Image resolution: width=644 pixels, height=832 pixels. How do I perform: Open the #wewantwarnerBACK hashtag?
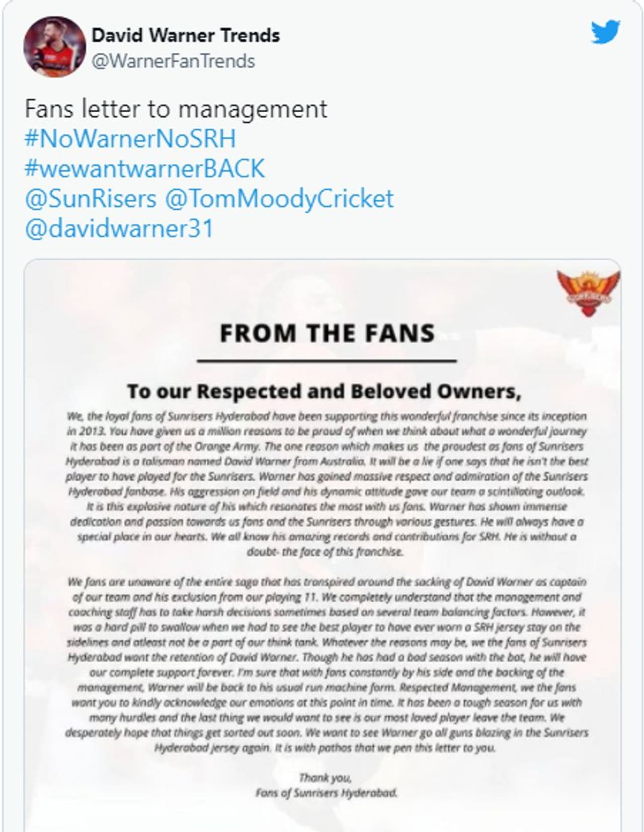pyautogui.click(x=144, y=169)
